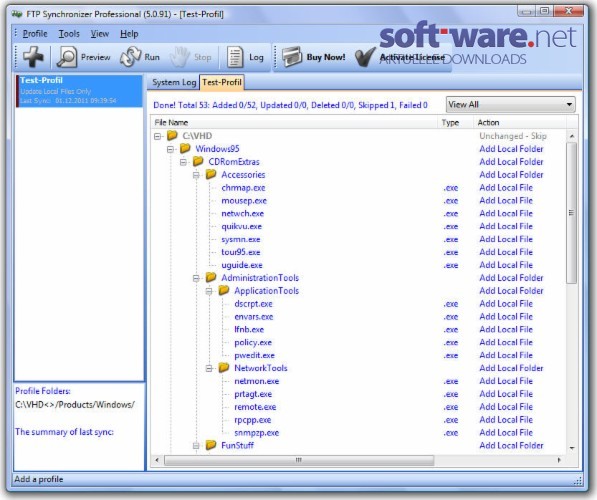The width and height of the screenshot is (597, 500).
Task: Click the scroll down arrow of file list
Action: tap(571, 448)
